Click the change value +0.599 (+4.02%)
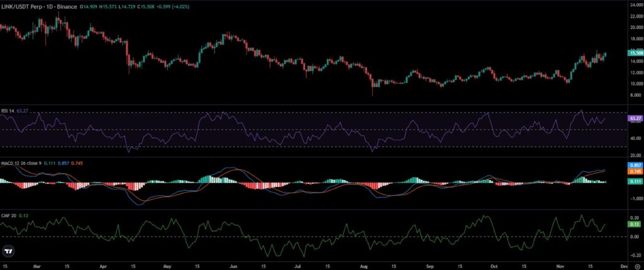The width and height of the screenshot is (644, 270). click(174, 7)
